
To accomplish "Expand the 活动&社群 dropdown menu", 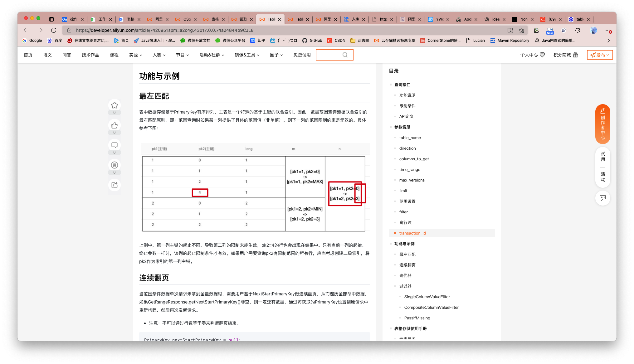I will [212, 55].
